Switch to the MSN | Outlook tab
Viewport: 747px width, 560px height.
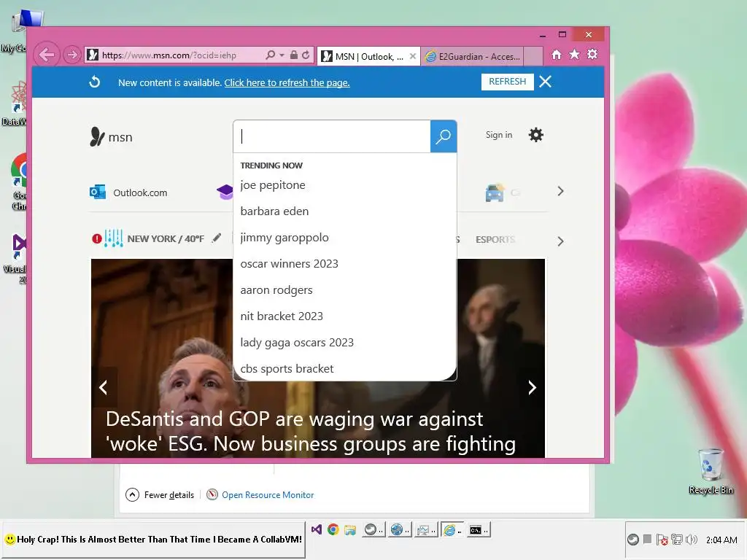click(x=363, y=57)
